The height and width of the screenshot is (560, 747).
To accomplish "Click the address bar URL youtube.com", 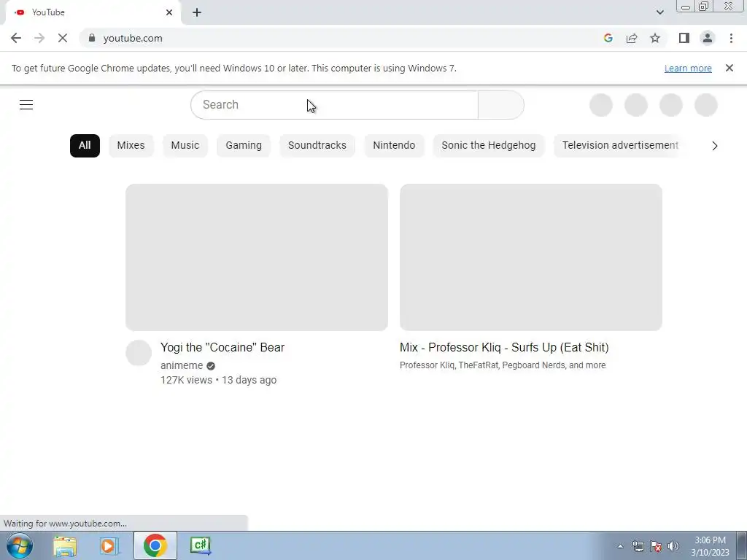I will coord(133,38).
